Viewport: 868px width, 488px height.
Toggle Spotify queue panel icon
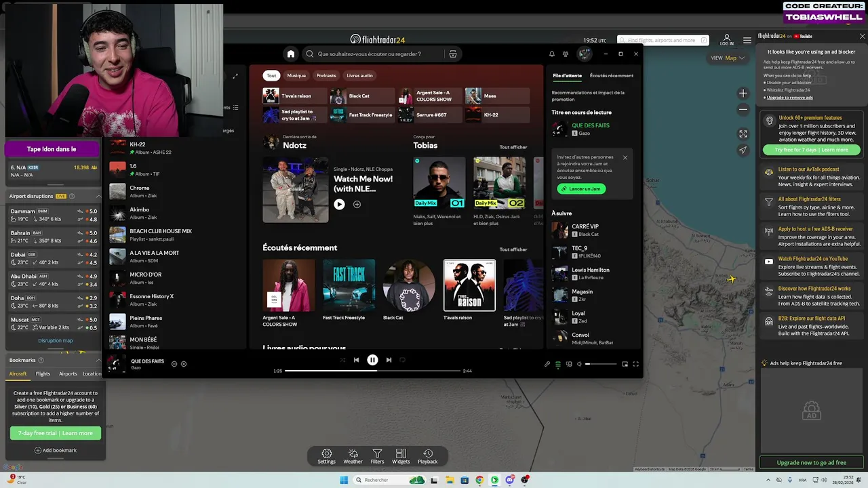coord(558,364)
